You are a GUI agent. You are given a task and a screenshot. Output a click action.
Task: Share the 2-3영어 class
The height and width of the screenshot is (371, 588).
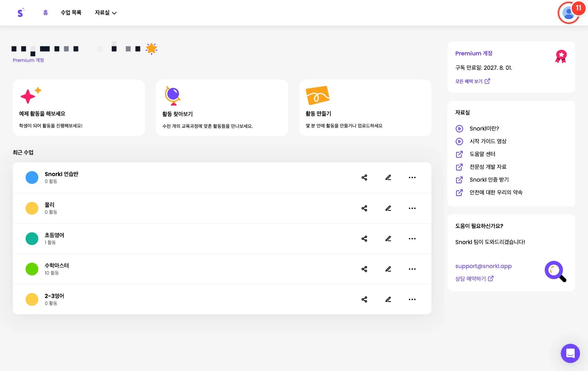coord(364,299)
